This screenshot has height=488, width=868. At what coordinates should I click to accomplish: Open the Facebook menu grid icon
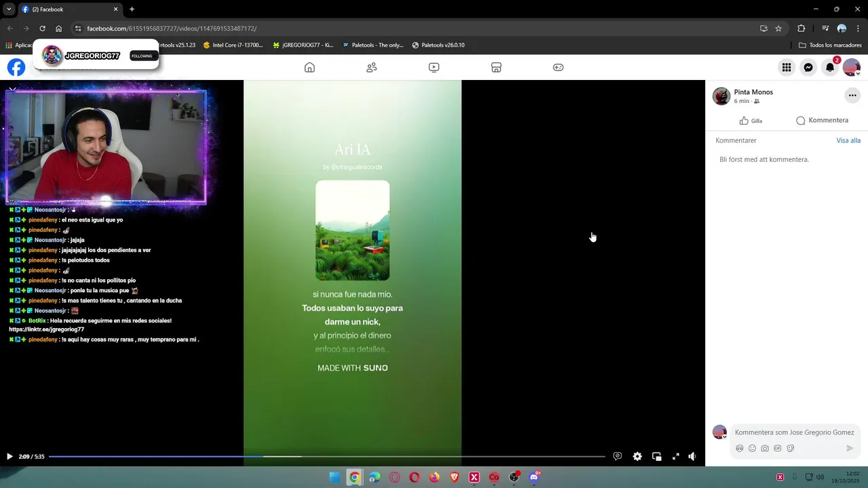(x=787, y=67)
